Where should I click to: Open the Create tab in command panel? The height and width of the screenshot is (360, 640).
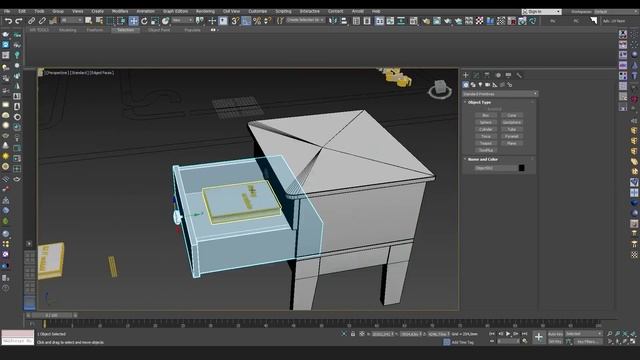(466, 75)
